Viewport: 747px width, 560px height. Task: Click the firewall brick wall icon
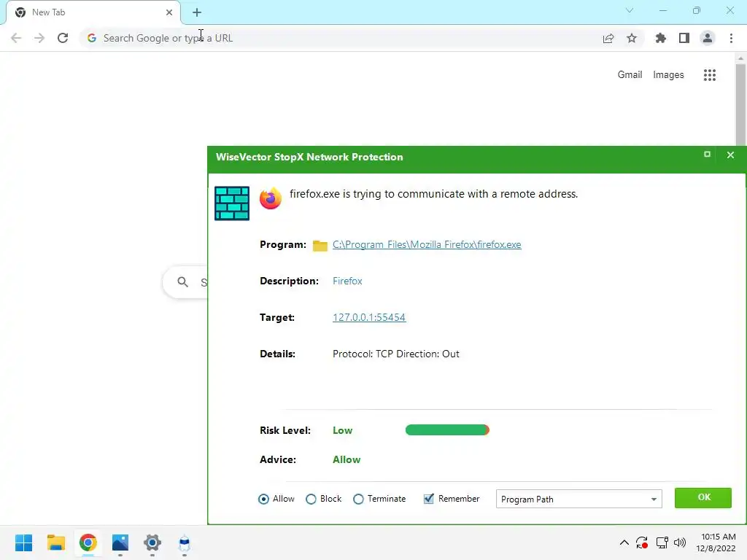232,203
